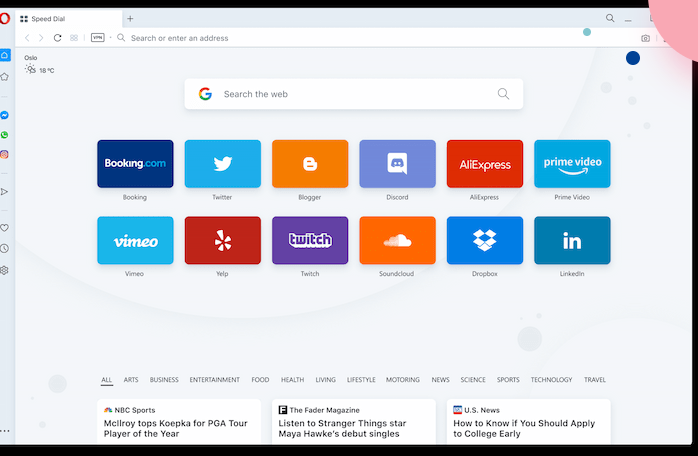Open the Vimeo speed dial tile
This screenshot has width=698, height=456.
135,240
